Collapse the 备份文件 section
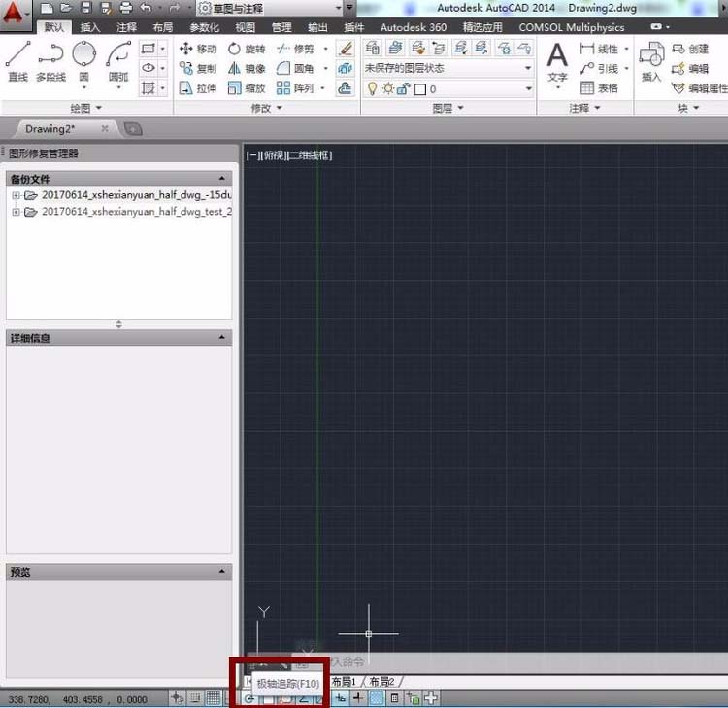 (x=222, y=179)
